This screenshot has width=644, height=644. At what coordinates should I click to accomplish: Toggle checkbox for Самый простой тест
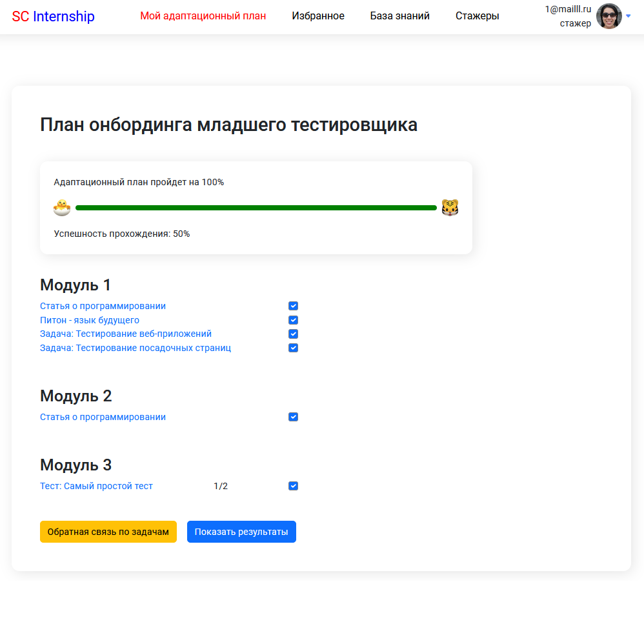[x=293, y=486]
